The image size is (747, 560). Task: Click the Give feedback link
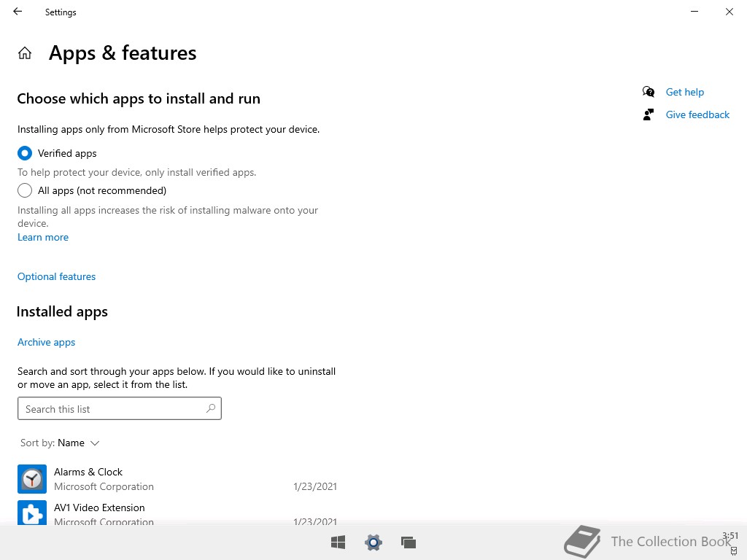click(697, 114)
